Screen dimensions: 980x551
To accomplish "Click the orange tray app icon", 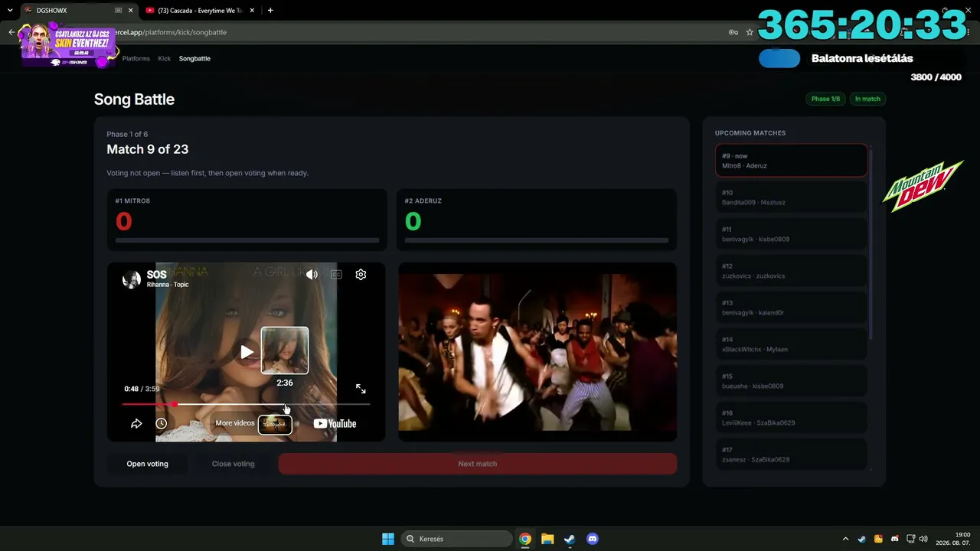I will pos(878,539).
